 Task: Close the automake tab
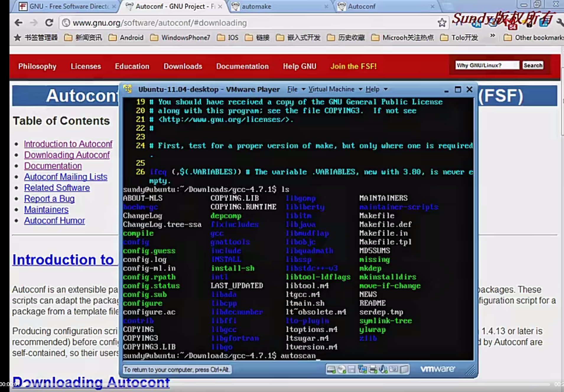click(x=326, y=6)
